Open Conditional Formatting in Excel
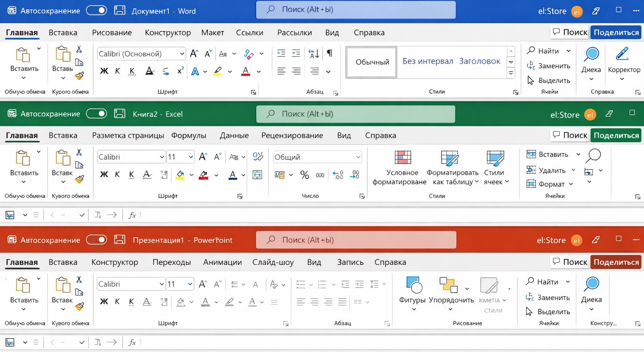 coord(402,158)
